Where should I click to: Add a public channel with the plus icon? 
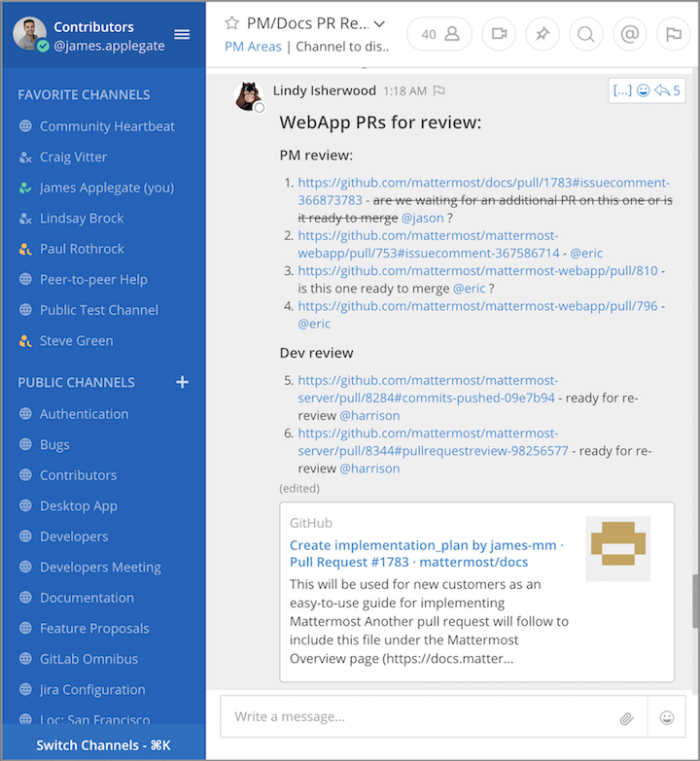pyautogui.click(x=182, y=382)
